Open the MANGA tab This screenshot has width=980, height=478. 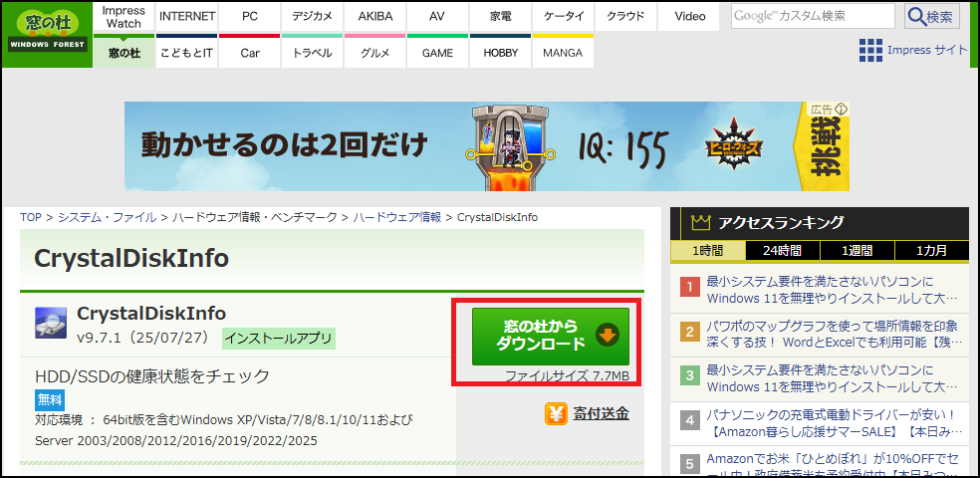coord(563,52)
